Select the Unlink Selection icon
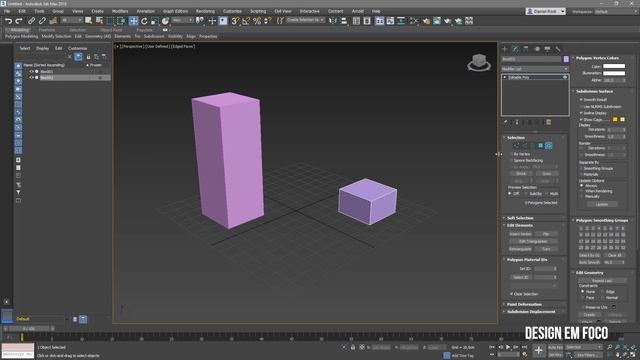Viewport: 640px width, 360px height. [x=42, y=21]
